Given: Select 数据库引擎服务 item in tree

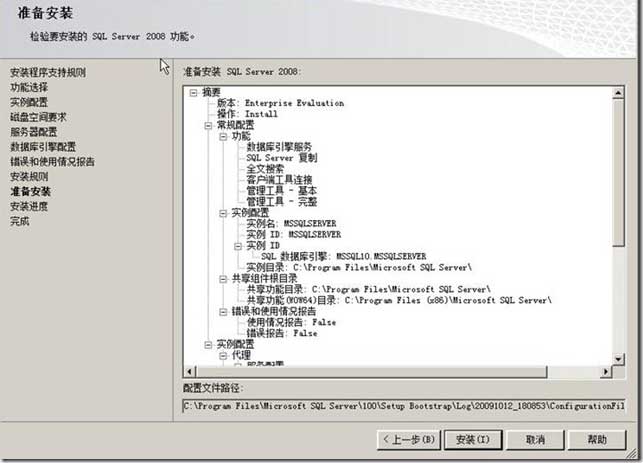Looking at the screenshot, I should coord(279,147).
